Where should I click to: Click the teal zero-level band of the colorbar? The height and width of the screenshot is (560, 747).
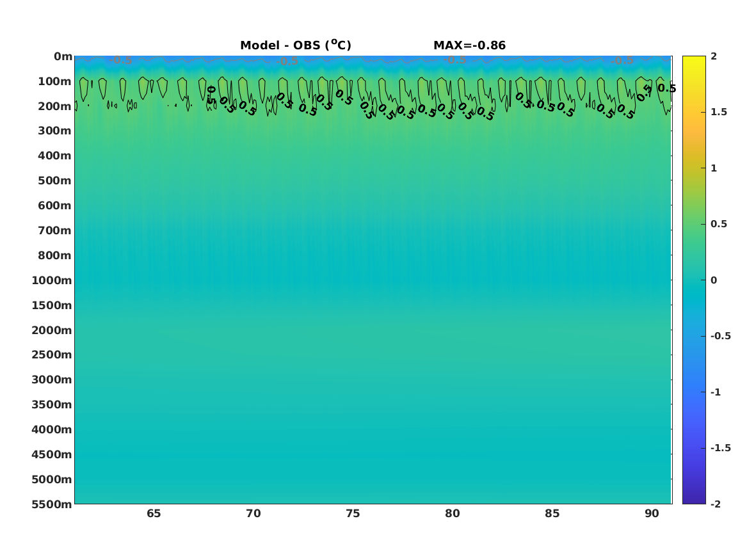click(694, 280)
